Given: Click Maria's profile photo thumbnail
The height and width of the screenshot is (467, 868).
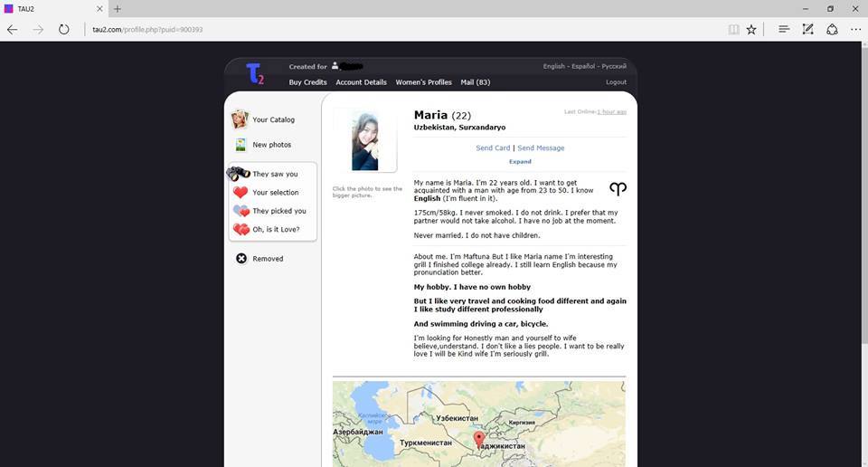Looking at the screenshot, I should click(365, 140).
